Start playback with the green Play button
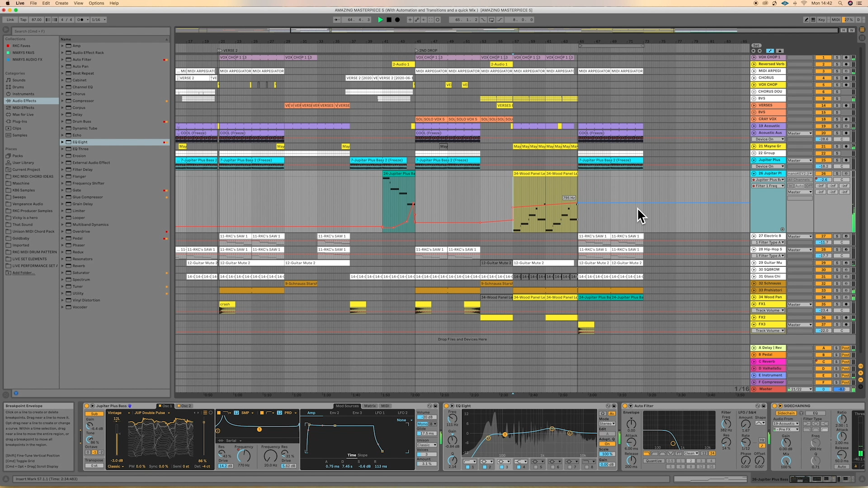Screen dimensions: 868x488 [380, 20]
